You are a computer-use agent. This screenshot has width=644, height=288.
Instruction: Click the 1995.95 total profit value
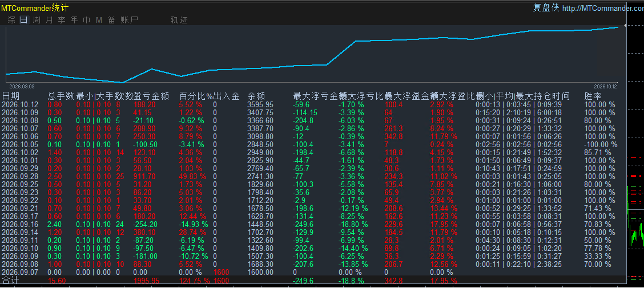click(x=147, y=281)
